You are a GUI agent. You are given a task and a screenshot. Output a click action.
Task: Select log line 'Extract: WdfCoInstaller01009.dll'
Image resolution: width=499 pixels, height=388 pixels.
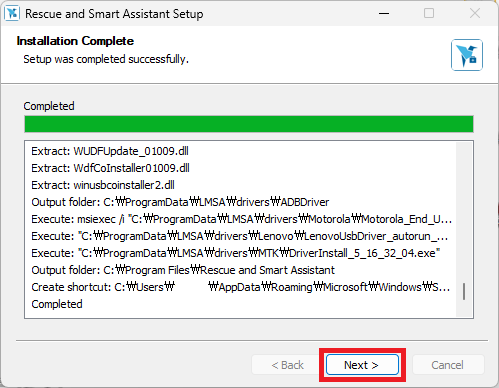point(110,168)
